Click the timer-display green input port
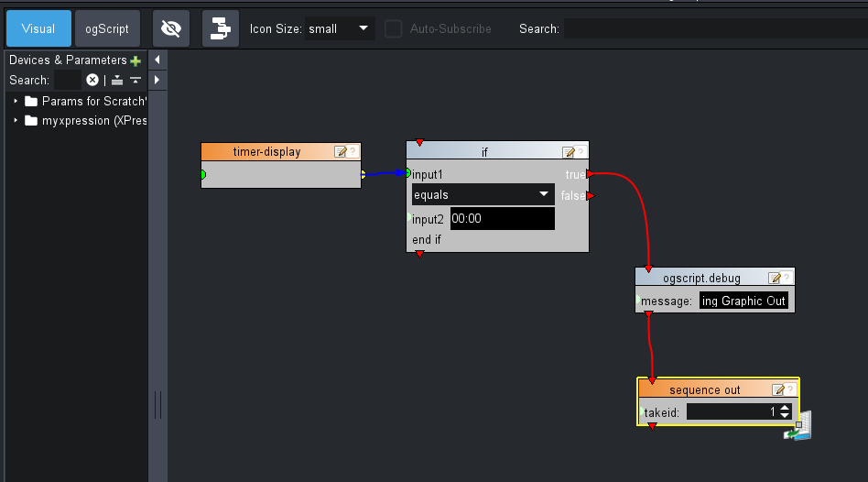Screen dimensions: 868x482 click(x=203, y=174)
